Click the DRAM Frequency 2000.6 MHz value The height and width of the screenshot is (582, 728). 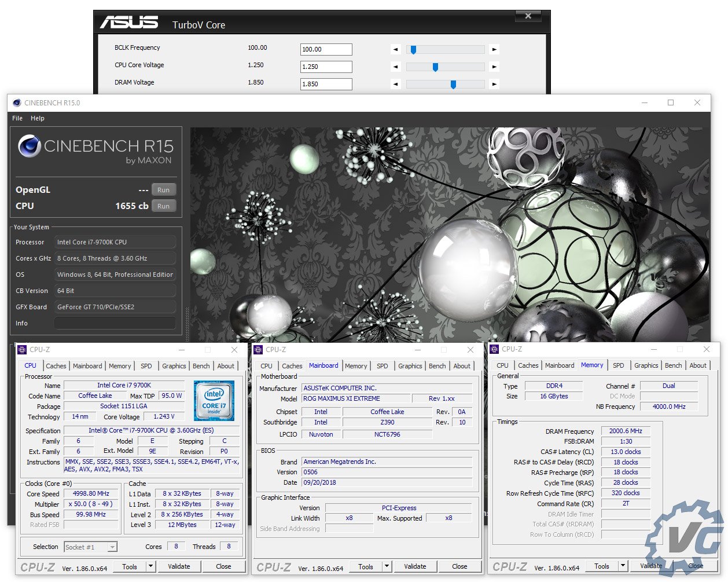[626, 431]
